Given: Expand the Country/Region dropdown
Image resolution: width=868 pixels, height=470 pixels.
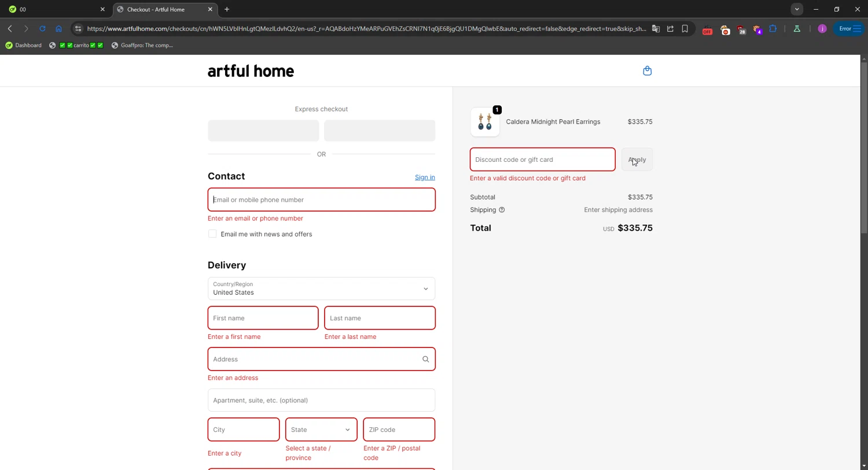Looking at the screenshot, I should [321, 288].
